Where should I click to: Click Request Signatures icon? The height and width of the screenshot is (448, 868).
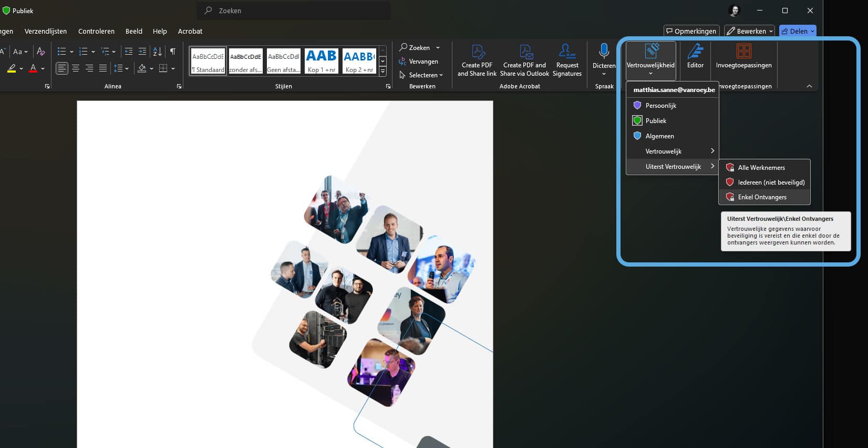click(x=567, y=51)
